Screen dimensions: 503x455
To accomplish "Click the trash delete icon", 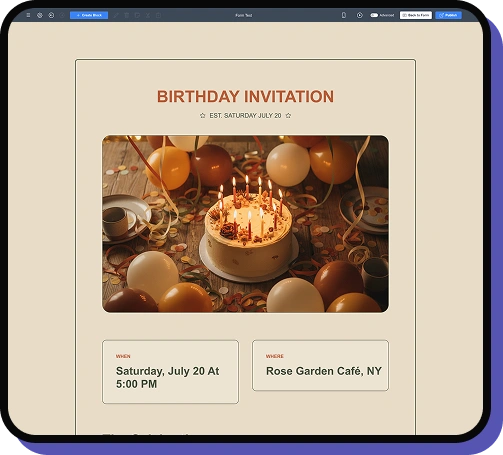I will point(127,15).
